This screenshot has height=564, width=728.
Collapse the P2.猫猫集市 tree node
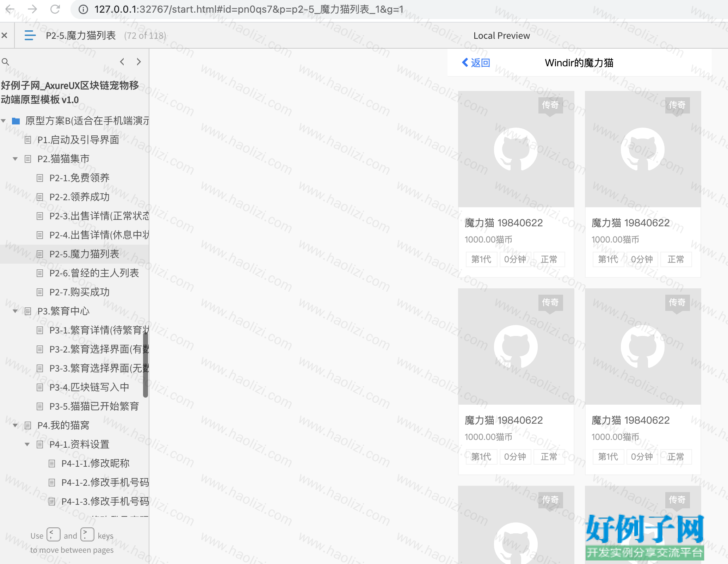(15, 159)
